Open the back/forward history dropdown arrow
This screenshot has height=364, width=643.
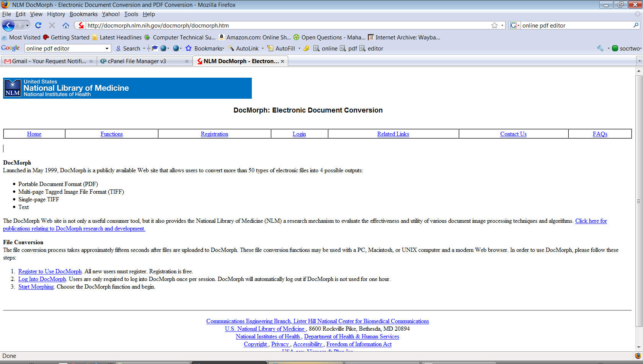point(27,25)
